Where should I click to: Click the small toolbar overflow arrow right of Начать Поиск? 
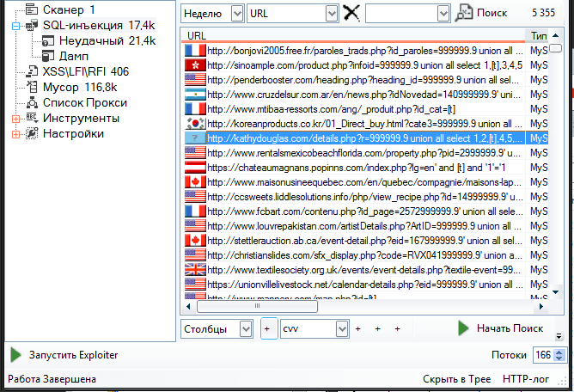(x=559, y=336)
